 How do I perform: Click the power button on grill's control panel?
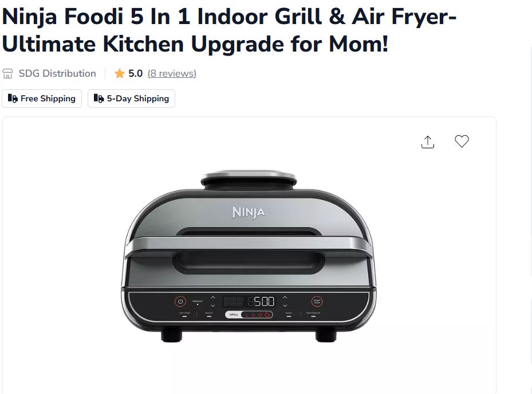coord(180,301)
